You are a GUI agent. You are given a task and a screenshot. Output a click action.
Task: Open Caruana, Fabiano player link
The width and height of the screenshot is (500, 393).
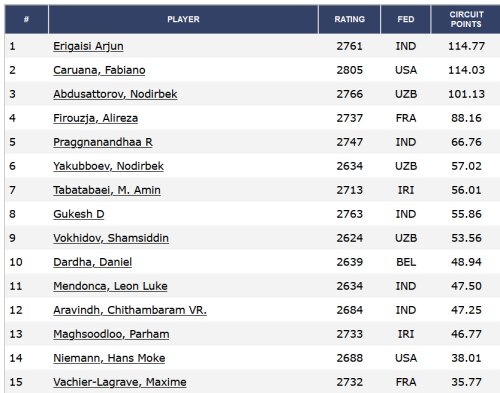99,70
